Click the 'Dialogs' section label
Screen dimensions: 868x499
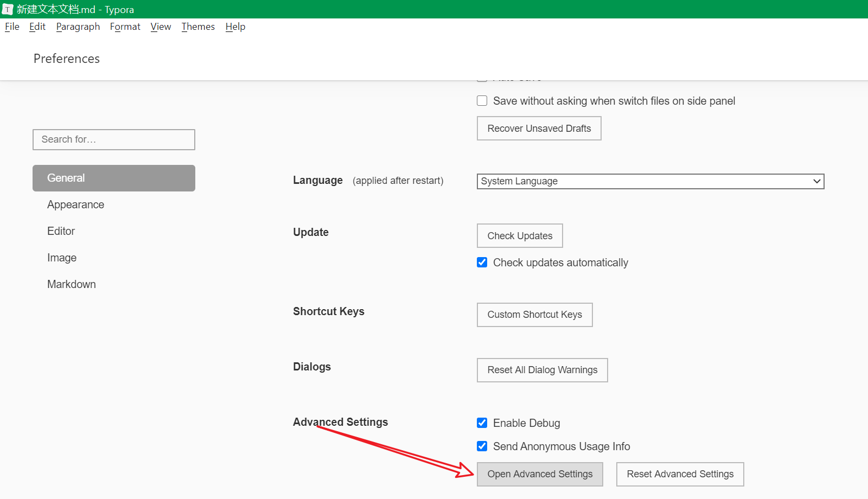point(312,367)
